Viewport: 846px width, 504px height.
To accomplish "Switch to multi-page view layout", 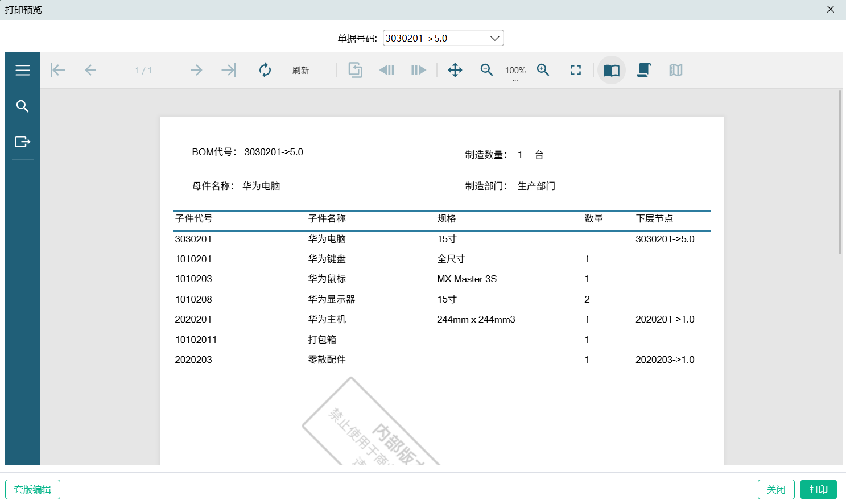I will [676, 70].
